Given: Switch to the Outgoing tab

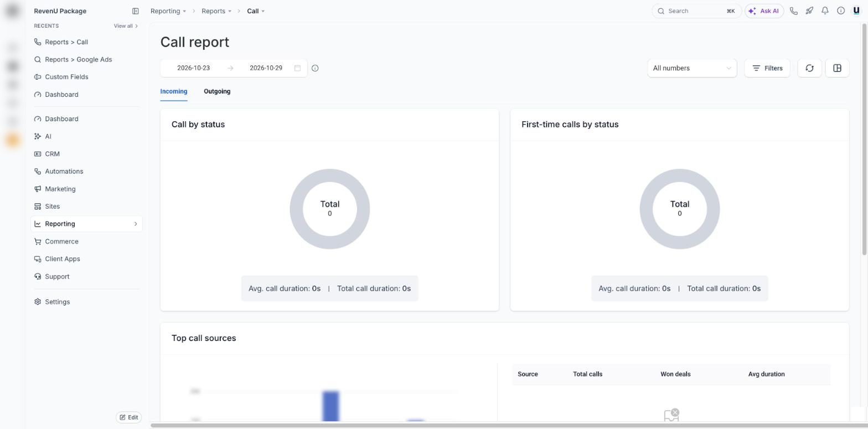Looking at the screenshot, I should pyautogui.click(x=217, y=92).
